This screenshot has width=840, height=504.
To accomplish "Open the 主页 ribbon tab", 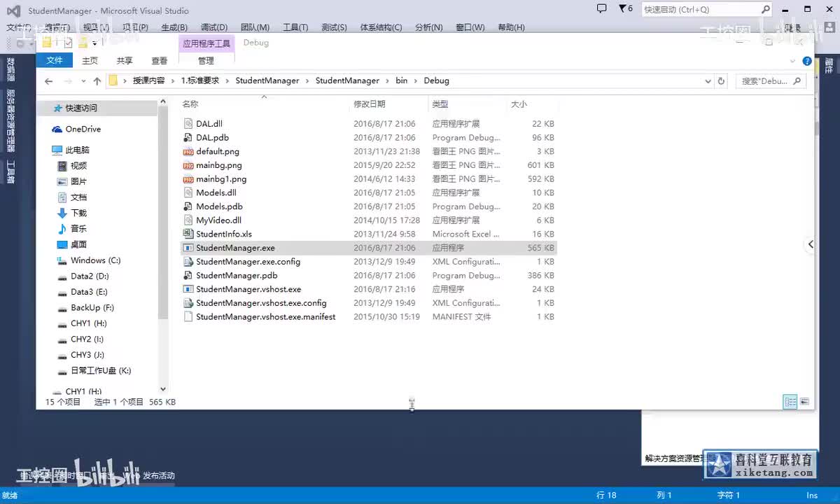I will (90, 61).
